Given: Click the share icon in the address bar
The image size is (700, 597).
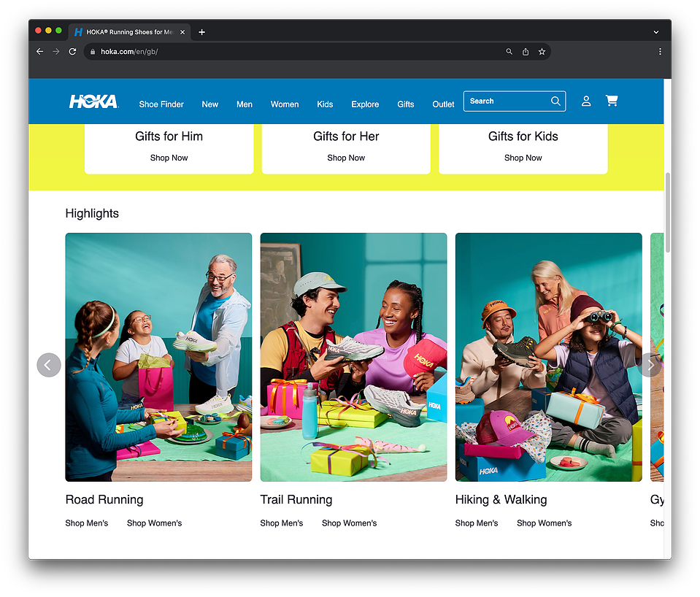Looking at the screenshot, I should [526, 52].
